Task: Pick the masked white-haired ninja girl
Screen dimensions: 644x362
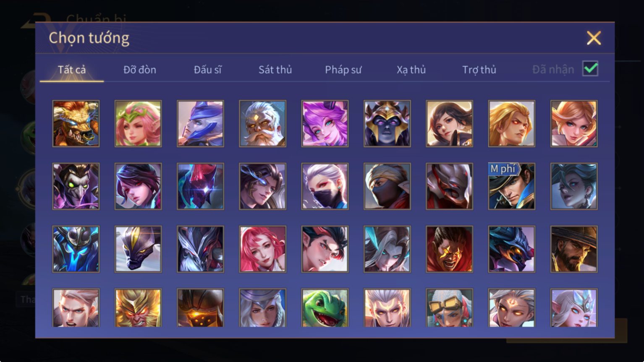Action: click(x=325, y=186)
